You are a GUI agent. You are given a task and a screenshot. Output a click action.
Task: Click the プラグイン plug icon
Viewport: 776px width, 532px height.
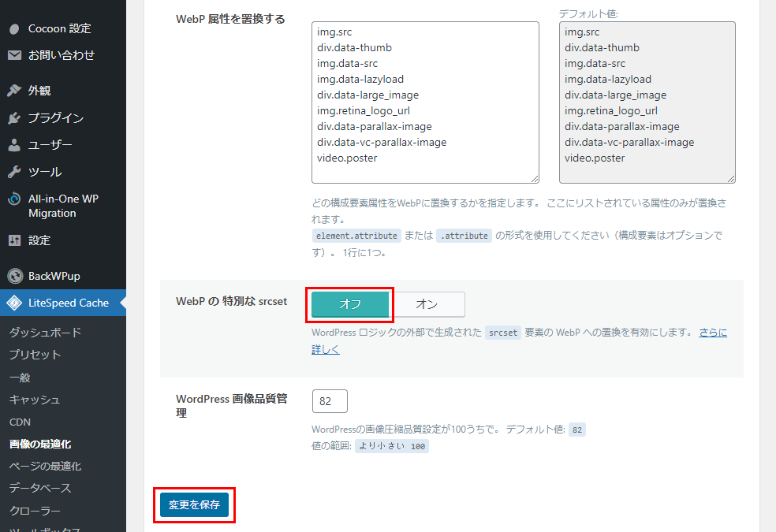click(x=14, y=118)
